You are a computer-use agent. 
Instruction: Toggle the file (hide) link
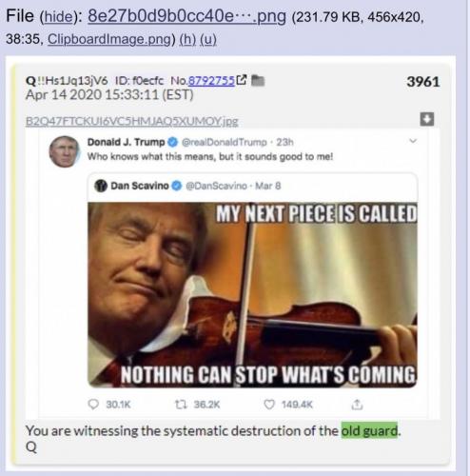click(x=57, y=16)
